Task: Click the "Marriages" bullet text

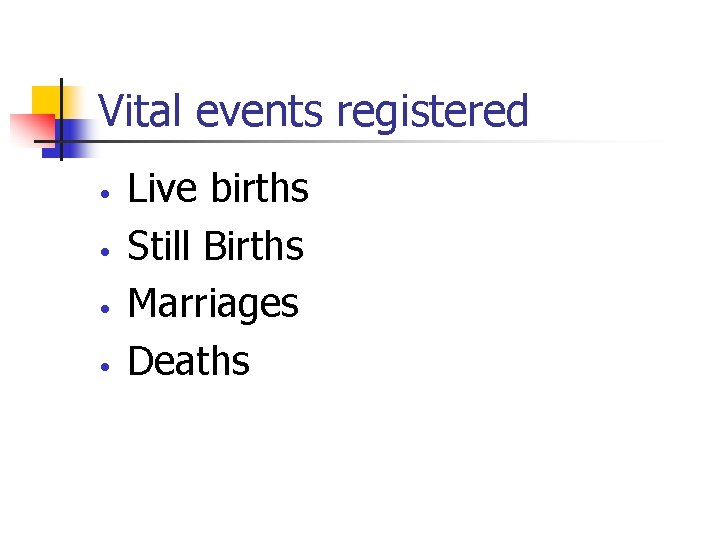Action: [213, 304]
